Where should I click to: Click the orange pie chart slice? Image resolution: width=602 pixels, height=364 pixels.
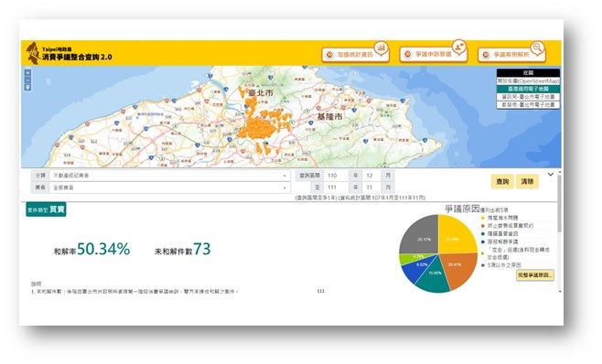[458, 269]
